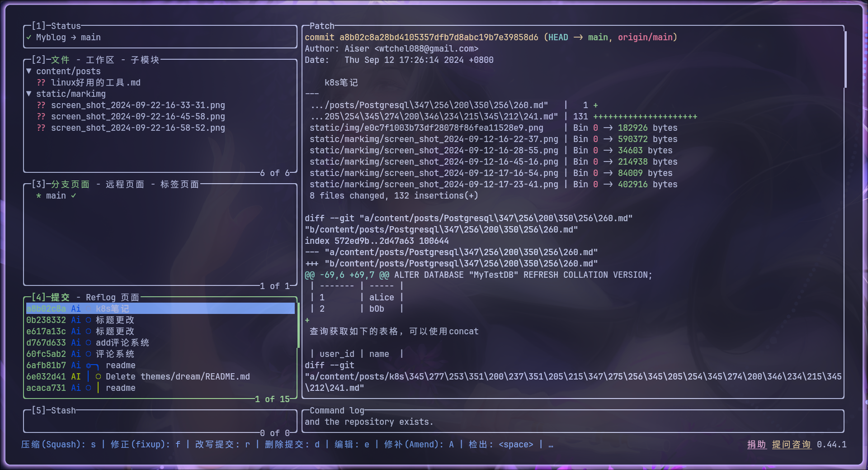The width and height of the screenshot is (868, 470).
Task: Focus the [5] Stash panel title
Action: 54,410
